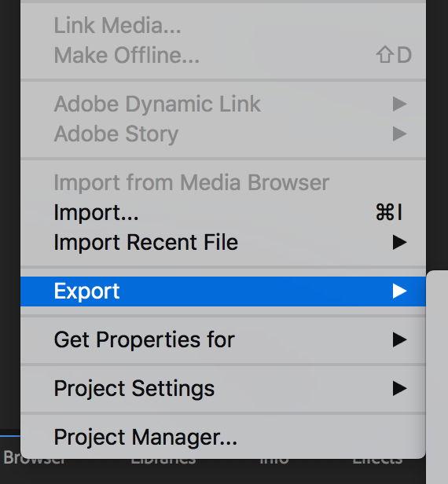Click the arrow beside Adobe Dynamic Link
The width and height of the screenshot is (448, 484).
tap(399, 104)
